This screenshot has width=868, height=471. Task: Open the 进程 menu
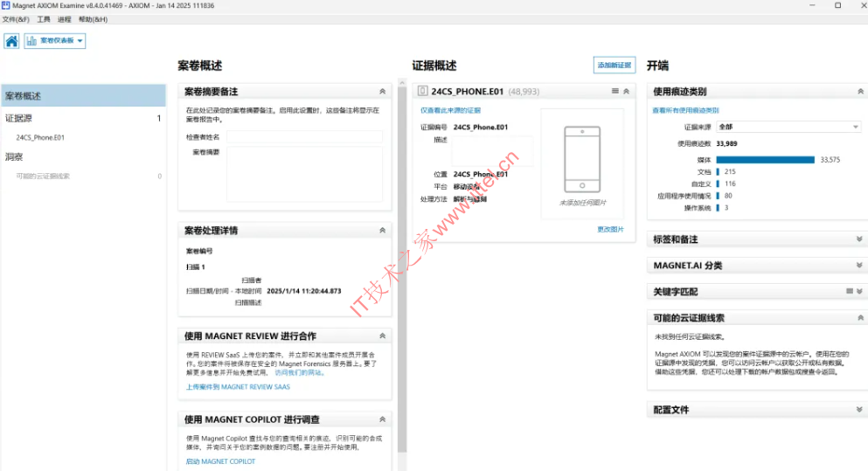64,19
